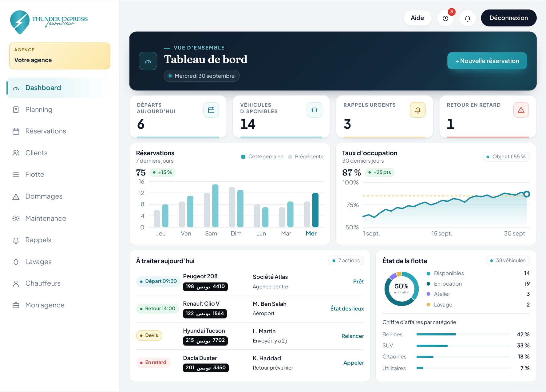Click the warning icon on Retour en retard card
This screenshot has height=392, width=546.
[x=521, y=110]
